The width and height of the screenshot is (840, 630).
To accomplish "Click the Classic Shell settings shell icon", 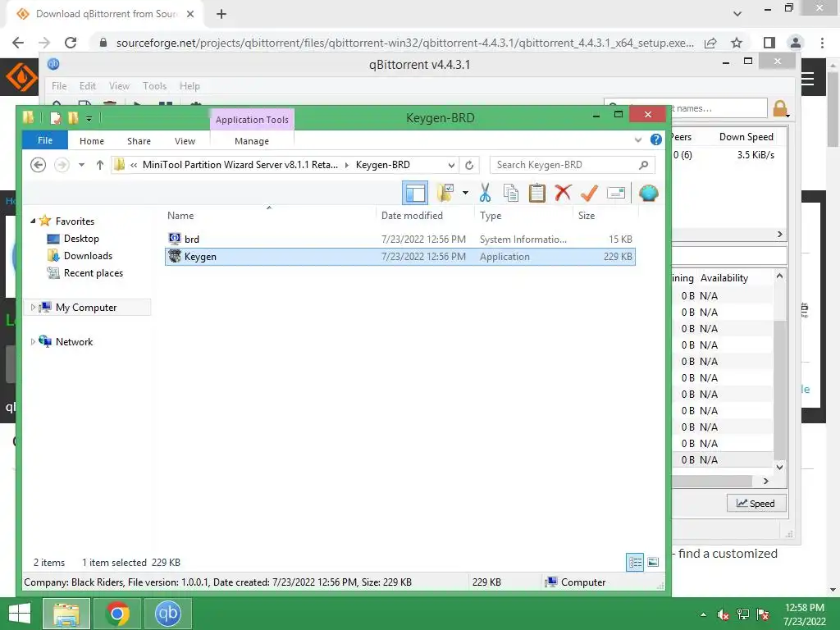I will coord(648,193).
